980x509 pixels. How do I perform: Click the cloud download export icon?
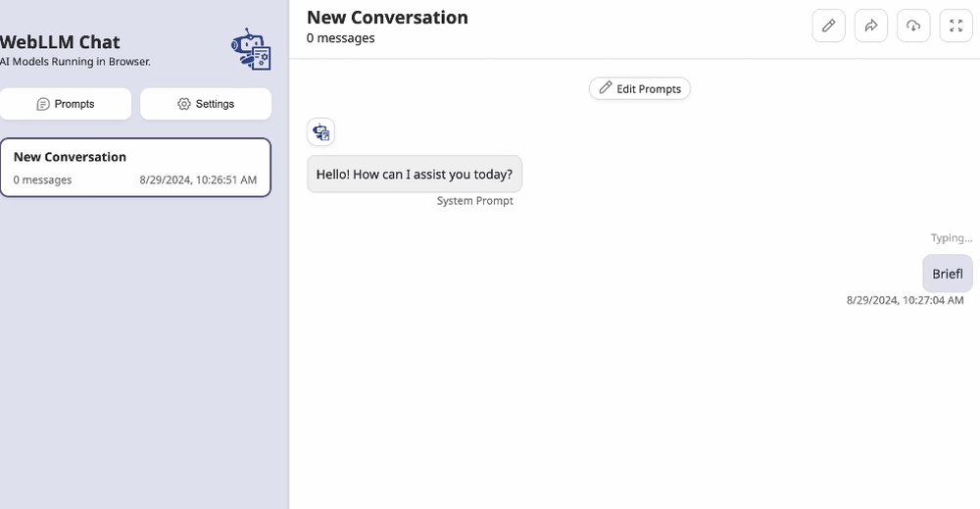click(913, 25)
